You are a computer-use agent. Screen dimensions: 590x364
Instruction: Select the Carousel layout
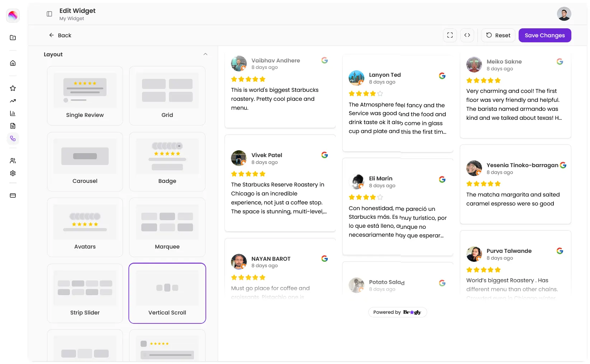(x=85, y=162)
